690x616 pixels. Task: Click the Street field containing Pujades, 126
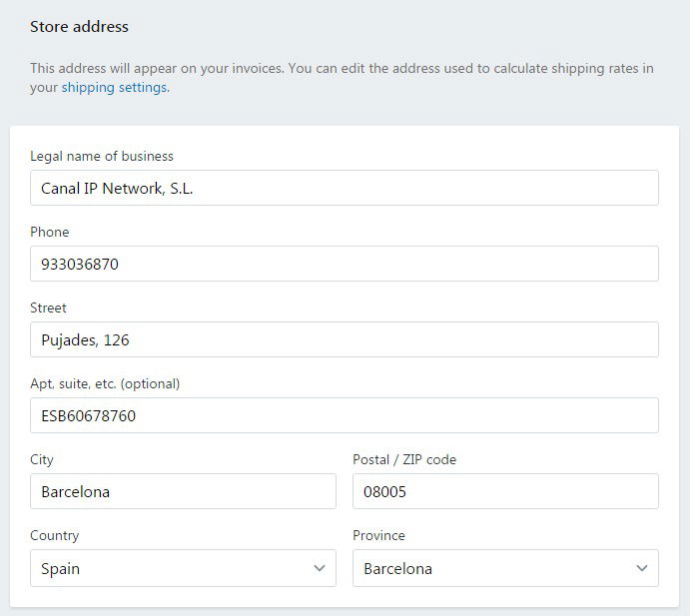click(344, 339)
